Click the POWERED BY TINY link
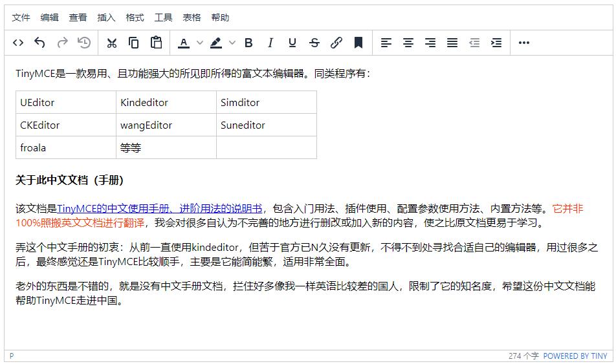 click(575, 356)
